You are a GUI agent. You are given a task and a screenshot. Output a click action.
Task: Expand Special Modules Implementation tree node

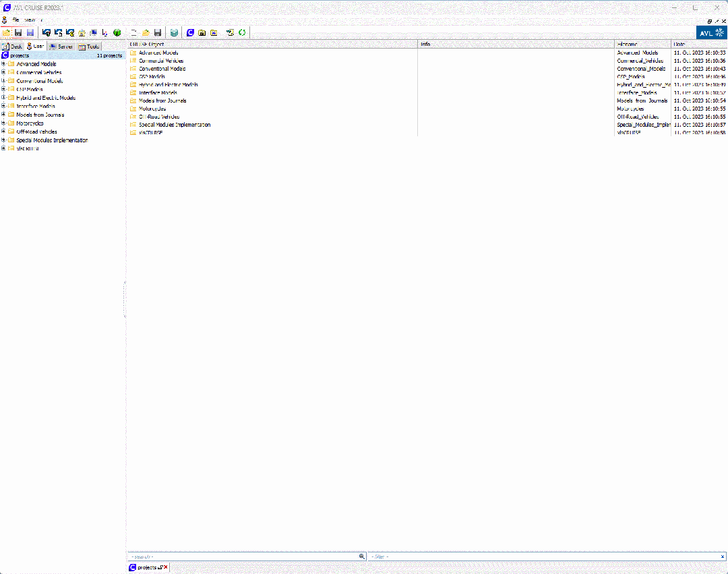4,140
